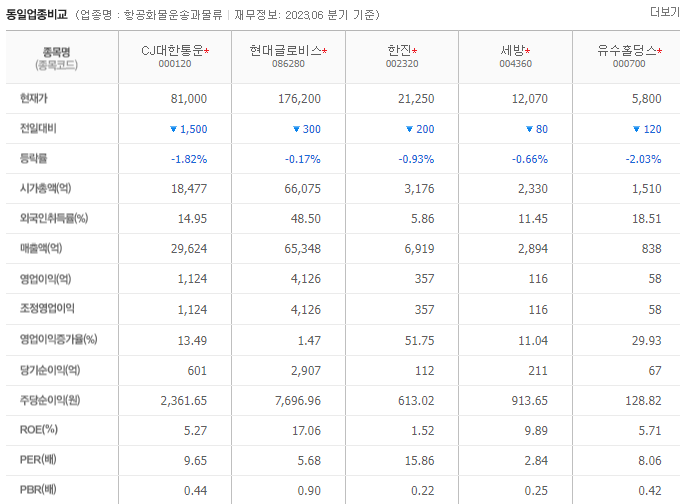Image resolution: width=680 pixels, height=504 pixels.
Task: Select the -1.82% change rate value
Action: (x=189, y=159)
